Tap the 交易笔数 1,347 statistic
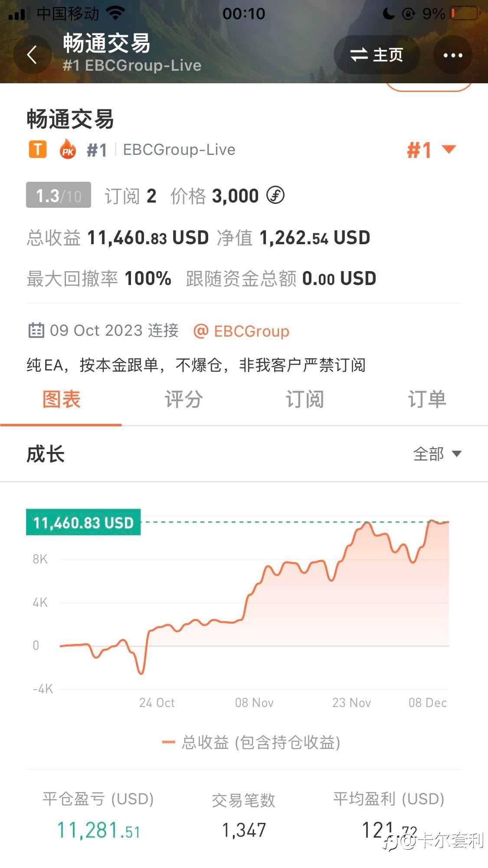The width and height of the screenshot is (488, 868). 243,816
